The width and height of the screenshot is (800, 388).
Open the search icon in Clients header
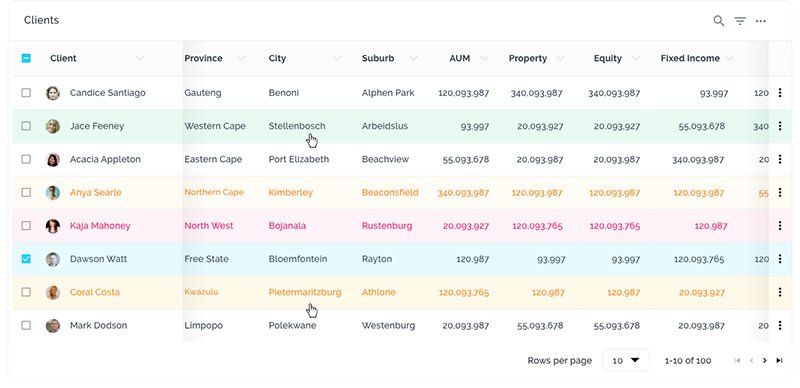point(718,21)
